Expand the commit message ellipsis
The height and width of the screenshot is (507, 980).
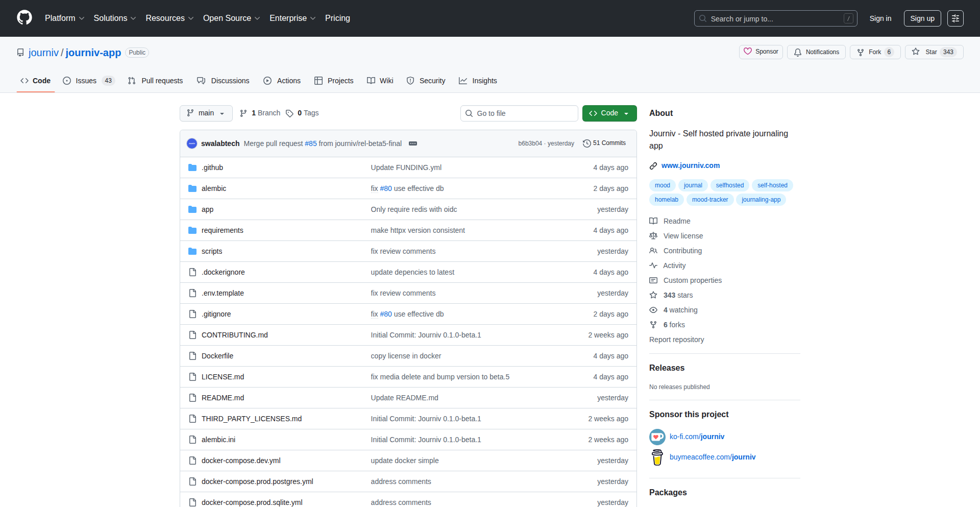tap(413, 143)
